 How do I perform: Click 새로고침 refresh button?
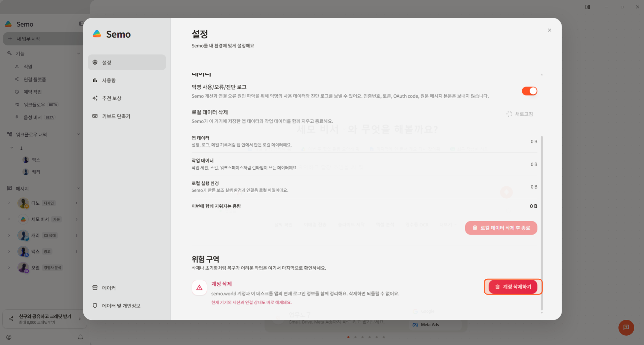pos(520,114)
